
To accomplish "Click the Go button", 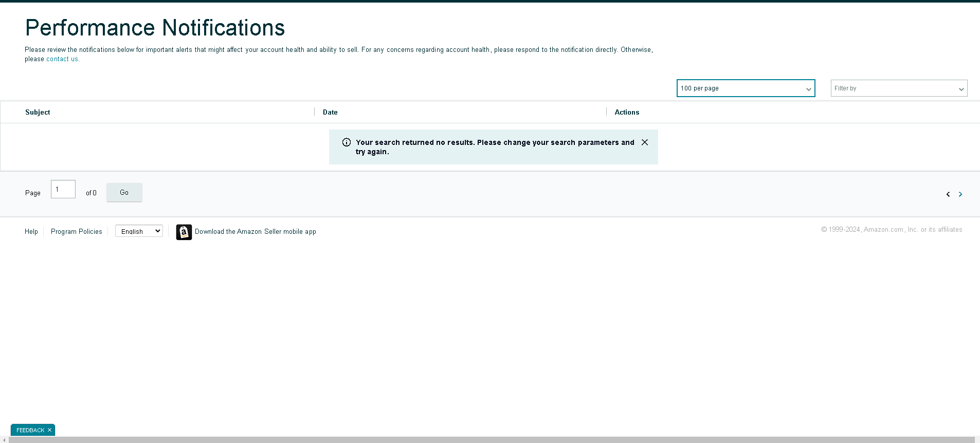I will (x=124, y=192).
